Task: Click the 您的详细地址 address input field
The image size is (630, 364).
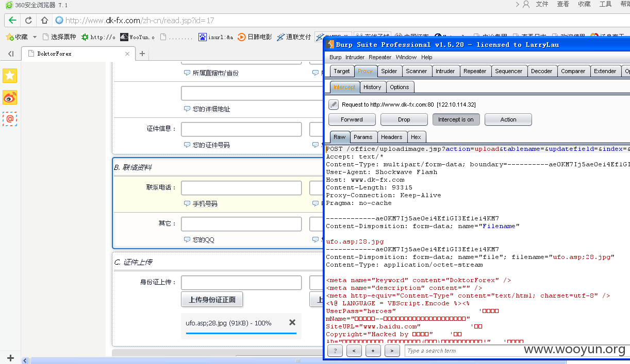Action: coord(252,93)
